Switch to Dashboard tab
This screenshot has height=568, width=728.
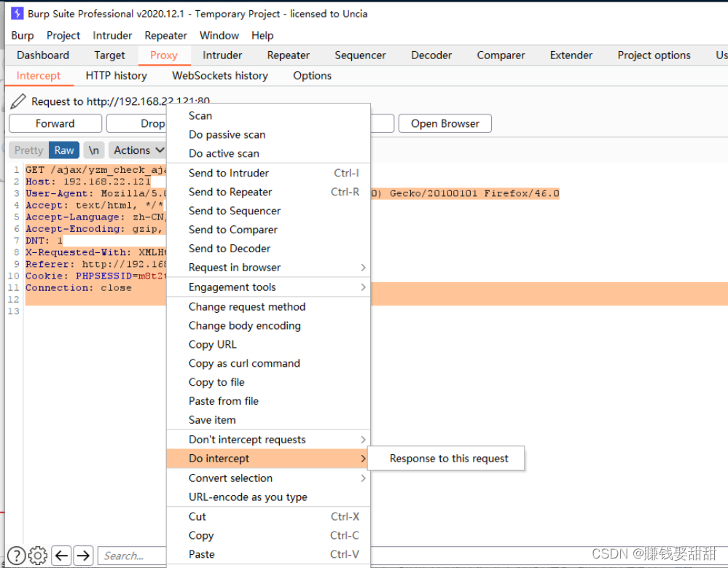tap(43, 55)
